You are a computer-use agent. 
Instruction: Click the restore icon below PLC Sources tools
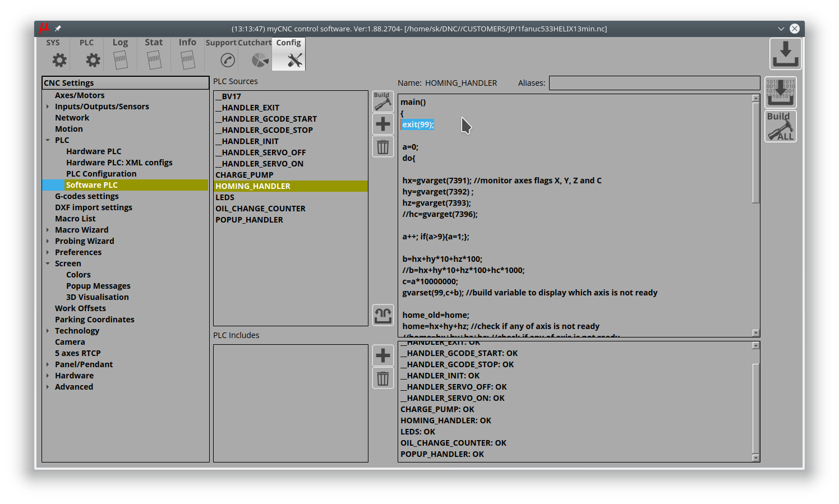(382, 315)
